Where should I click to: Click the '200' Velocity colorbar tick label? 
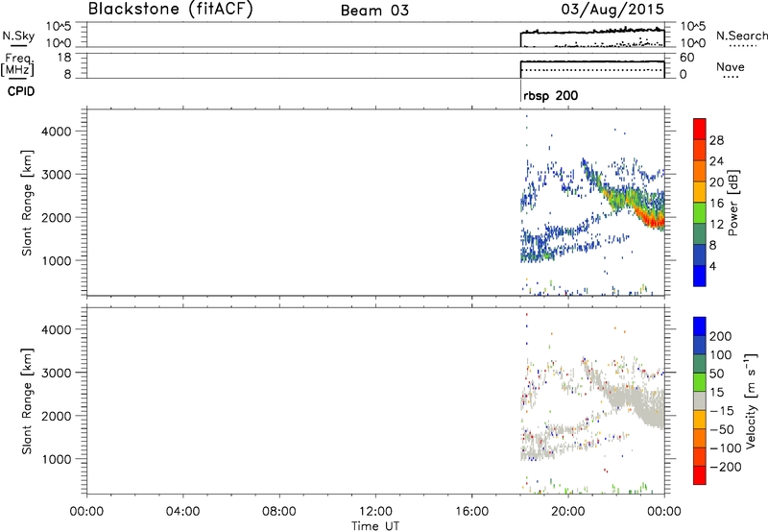pyautogui.click(x=721, y=336)
